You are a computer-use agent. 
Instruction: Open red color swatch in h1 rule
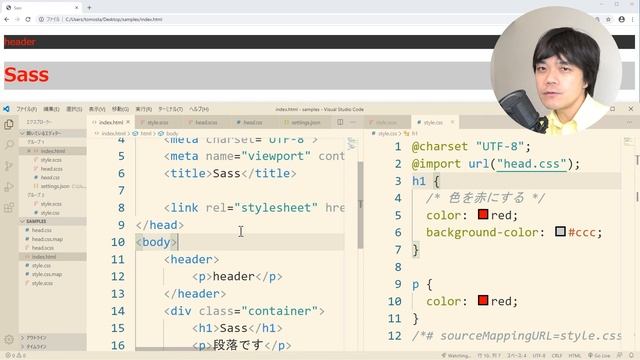[x=483, y=214]
